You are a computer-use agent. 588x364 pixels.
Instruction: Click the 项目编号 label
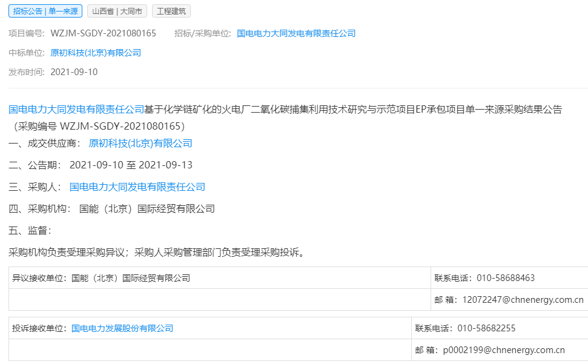pos(27,33)
